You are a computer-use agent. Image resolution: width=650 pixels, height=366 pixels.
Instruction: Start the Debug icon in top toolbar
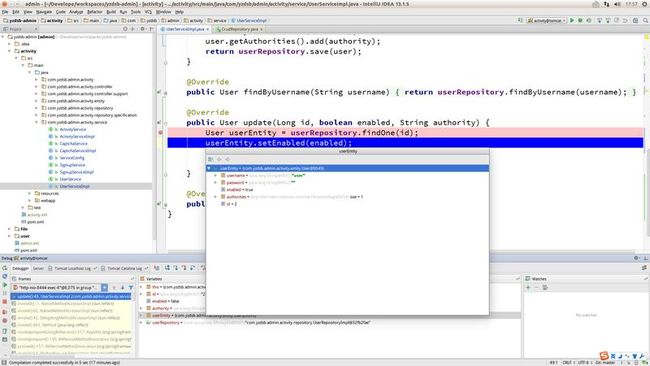(580, 20)
